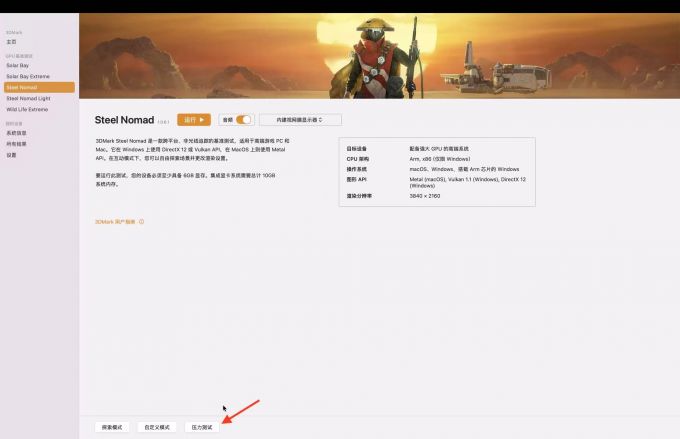
Task: Click the orange 运行 run button
Action: (x=194, y=120)
